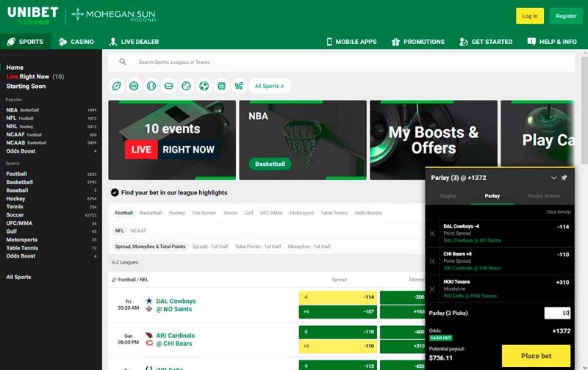Open the Promotions page
Screen dimensions: 588x370
point(417,42)
